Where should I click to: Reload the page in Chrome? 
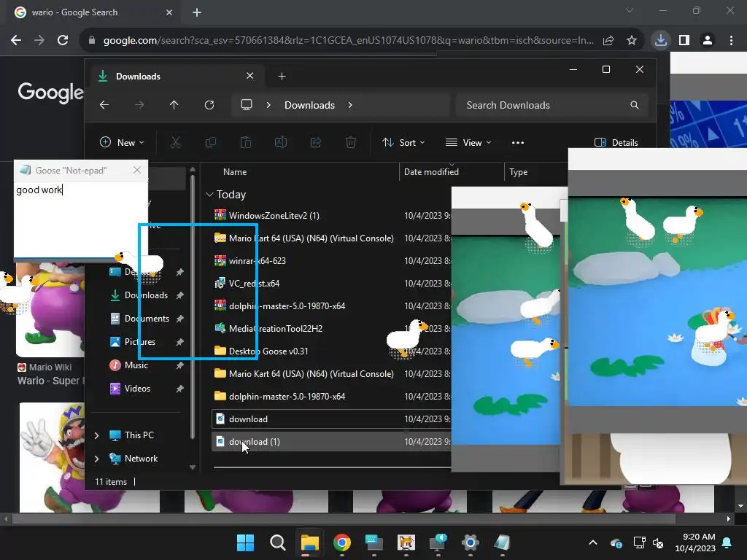click(x=63, y=41)
